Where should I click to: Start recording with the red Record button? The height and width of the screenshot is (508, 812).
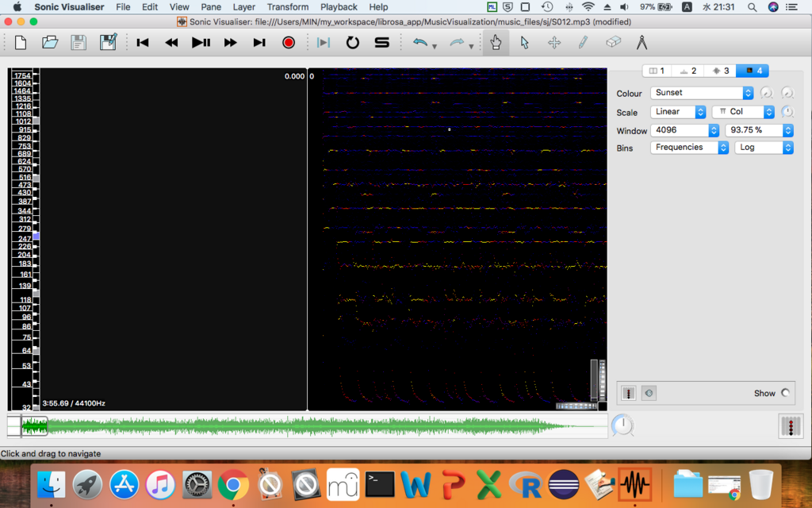[289, 43]
